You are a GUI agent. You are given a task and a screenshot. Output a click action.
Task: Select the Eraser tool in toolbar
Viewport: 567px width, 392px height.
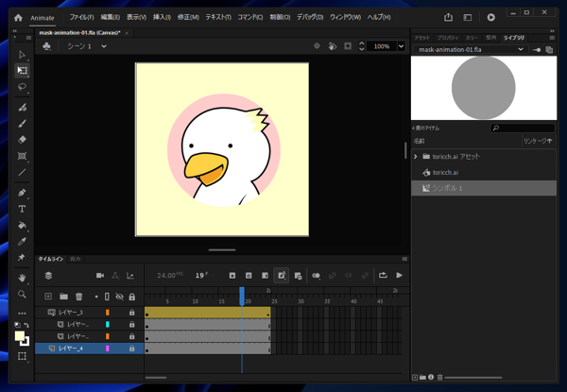tap(22, 139)
